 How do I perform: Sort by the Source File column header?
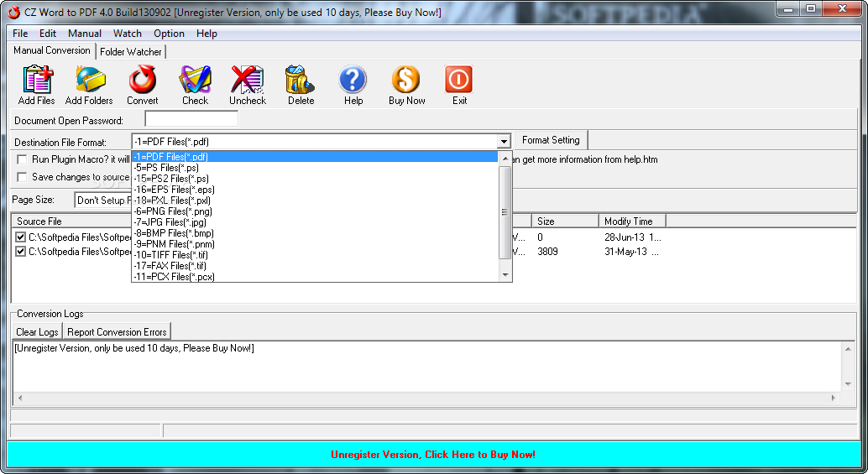tap(72, 221)
